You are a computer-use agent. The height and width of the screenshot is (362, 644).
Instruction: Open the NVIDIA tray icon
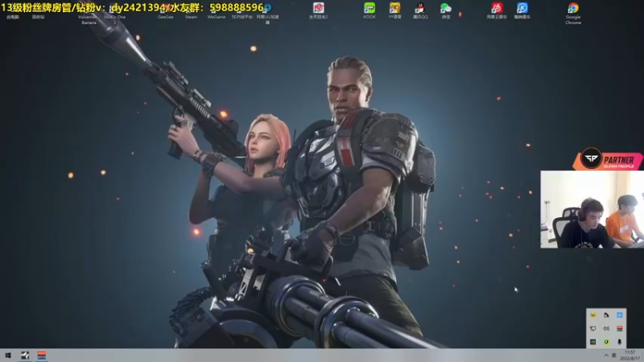592,341
